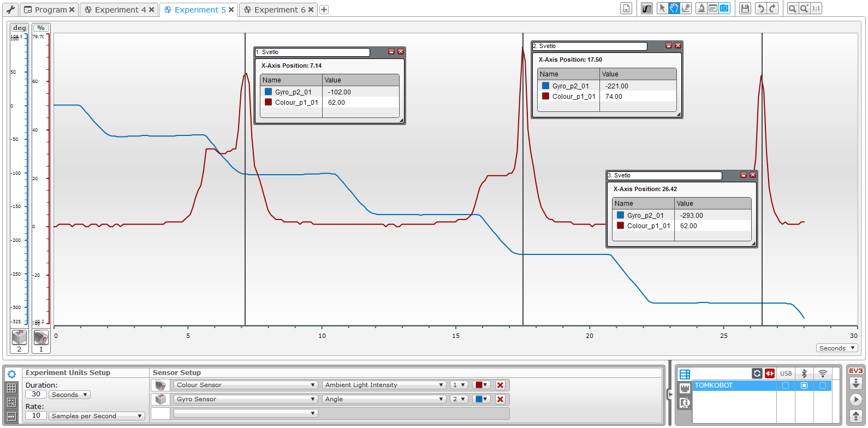Click the undo arrow icon
868x428 pixels.
point(760,8)
